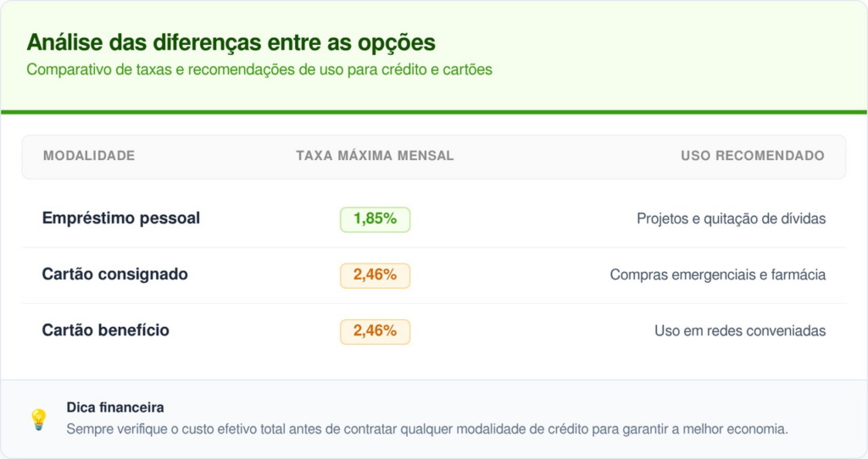Click the Cartão benefício 2,46% badge
Image resolution: width=868 pixels, height=459 pixels.
click(375, 331)
